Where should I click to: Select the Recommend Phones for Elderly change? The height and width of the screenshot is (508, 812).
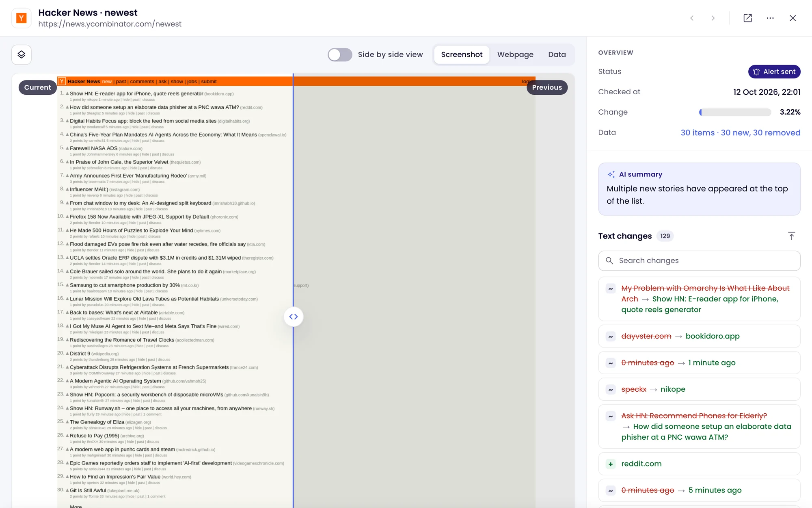(x=699, y=426)
